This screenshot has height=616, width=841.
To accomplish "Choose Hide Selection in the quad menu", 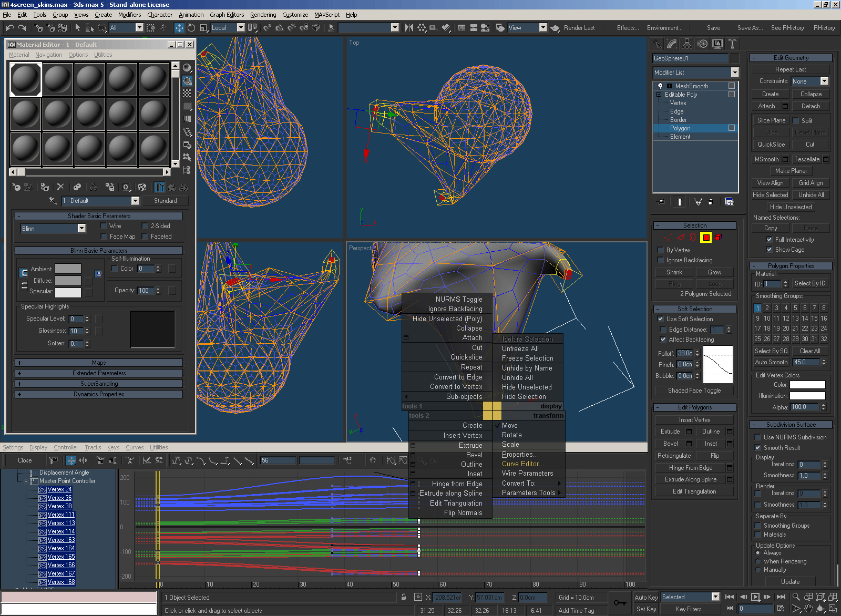I will click(524, 397).
